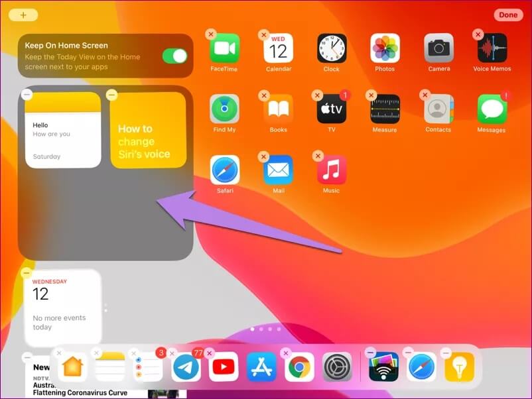Image resolution: width=532 pixels, height=399 pixels.
Task: Open YouTube in the dock
Action: point(224,367)
